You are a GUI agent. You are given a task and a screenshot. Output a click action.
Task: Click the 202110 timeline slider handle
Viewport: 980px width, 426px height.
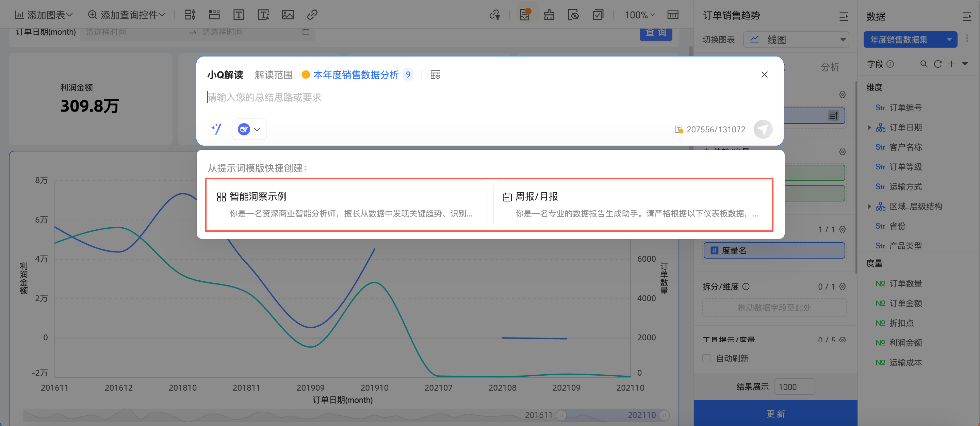pyautogui.click(x=664, y=415)
